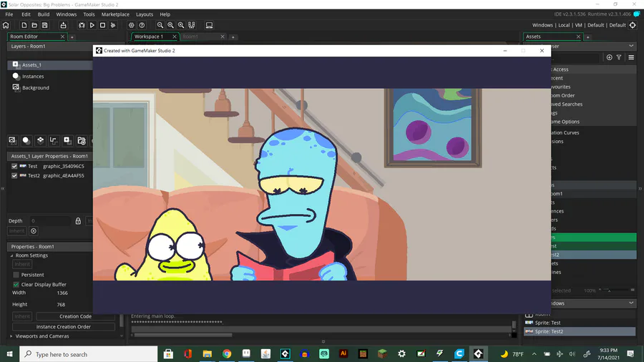This screenshot has height=362, width=644.
Task: Open the laptop mode monitor icon
Action: [x=209, y=25]
